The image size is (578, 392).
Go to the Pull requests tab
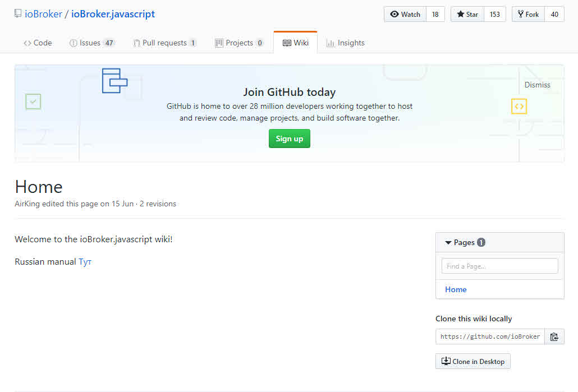(165, 43)
